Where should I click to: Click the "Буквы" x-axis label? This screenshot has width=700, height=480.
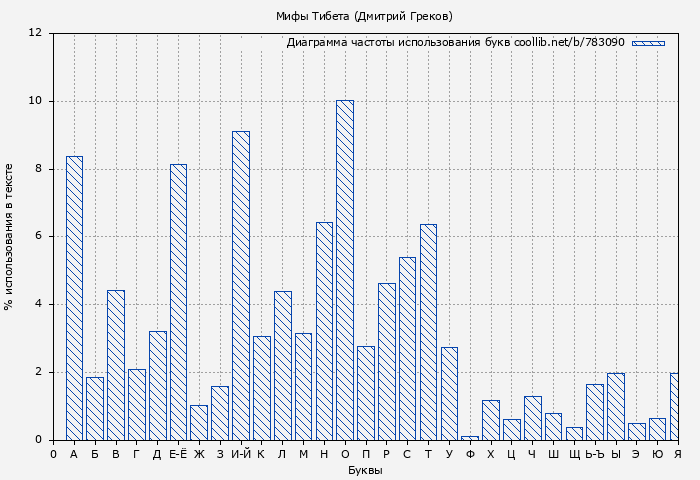click(365, 470)
